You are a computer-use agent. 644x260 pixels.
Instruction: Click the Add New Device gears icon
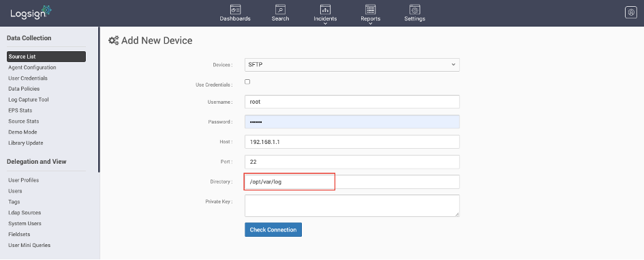113,40
